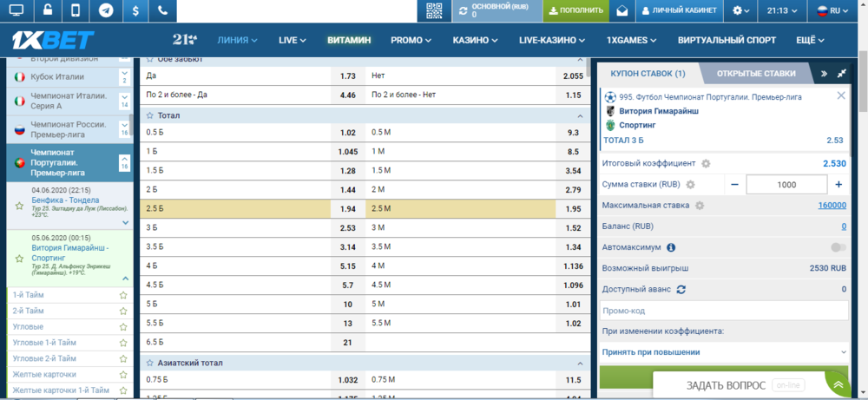Expand Бенфика - Тондела match details
The image size is (868, 400).
(x=125, y=223)
